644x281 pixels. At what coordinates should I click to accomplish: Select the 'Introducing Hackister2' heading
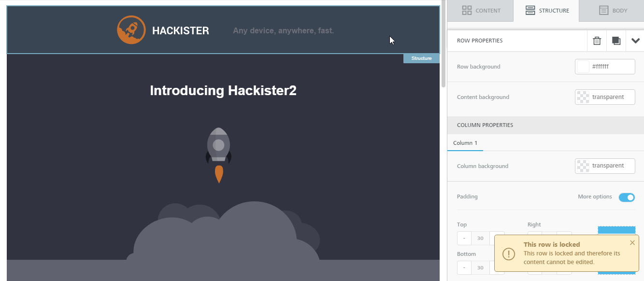(223, 91)
